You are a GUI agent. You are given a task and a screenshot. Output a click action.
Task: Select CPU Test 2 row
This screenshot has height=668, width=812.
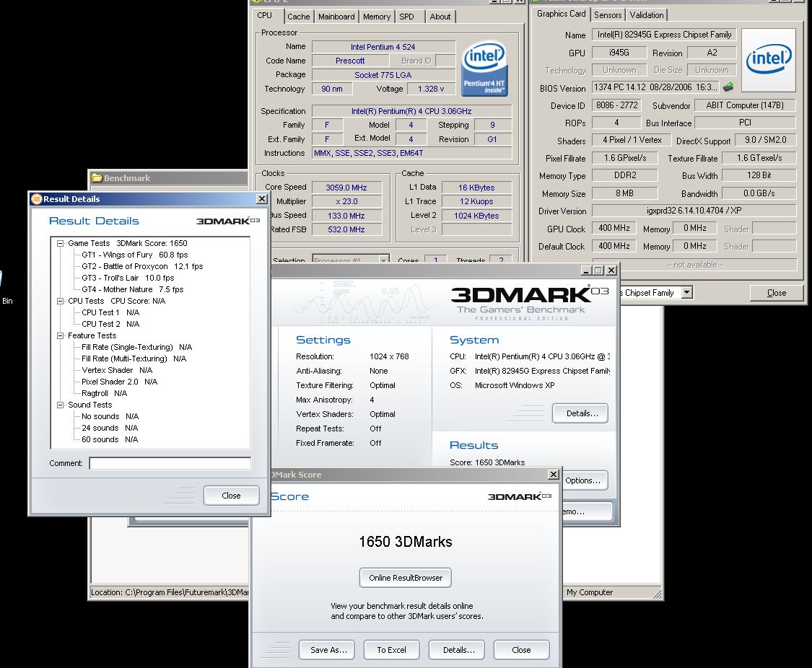pyautogui.click(x=110, y=324)
